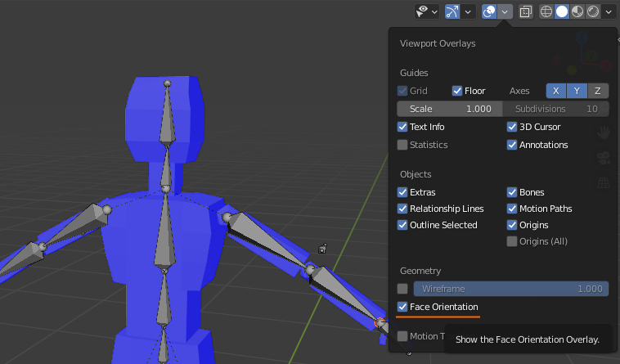The image size is (620, 364).
Task: Toggle the show gizmo icon
Action: click(452, 11)
